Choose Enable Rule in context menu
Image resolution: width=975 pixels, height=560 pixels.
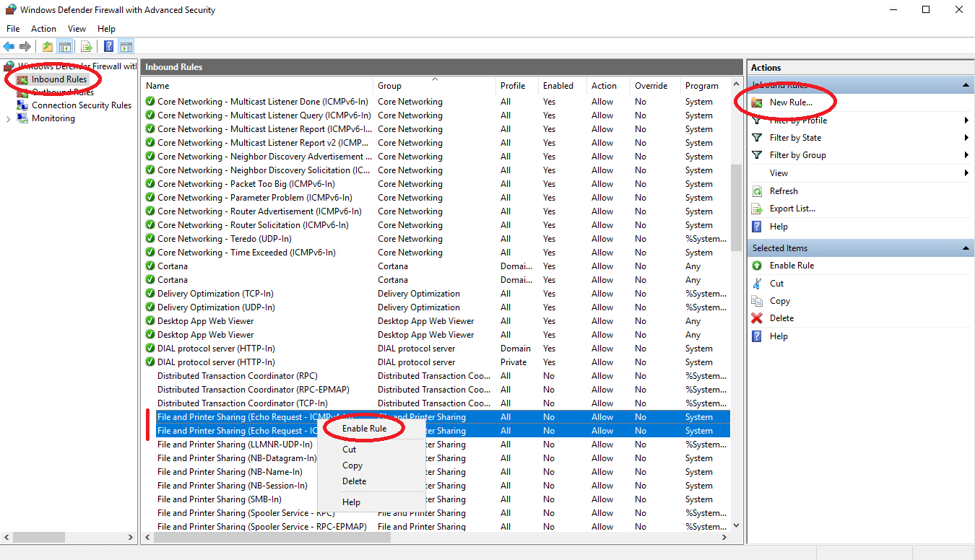(x=364, y=429)
